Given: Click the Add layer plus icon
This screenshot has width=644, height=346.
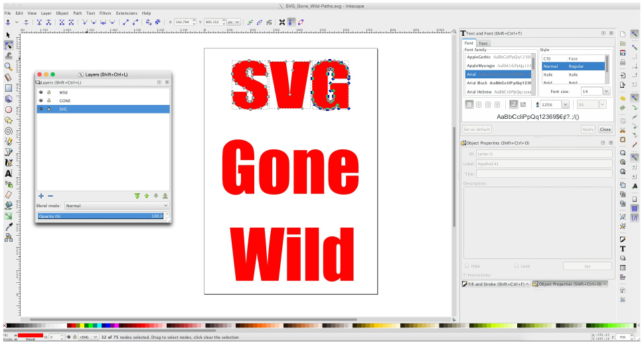Looking at the screenshot, I should 41,196.
